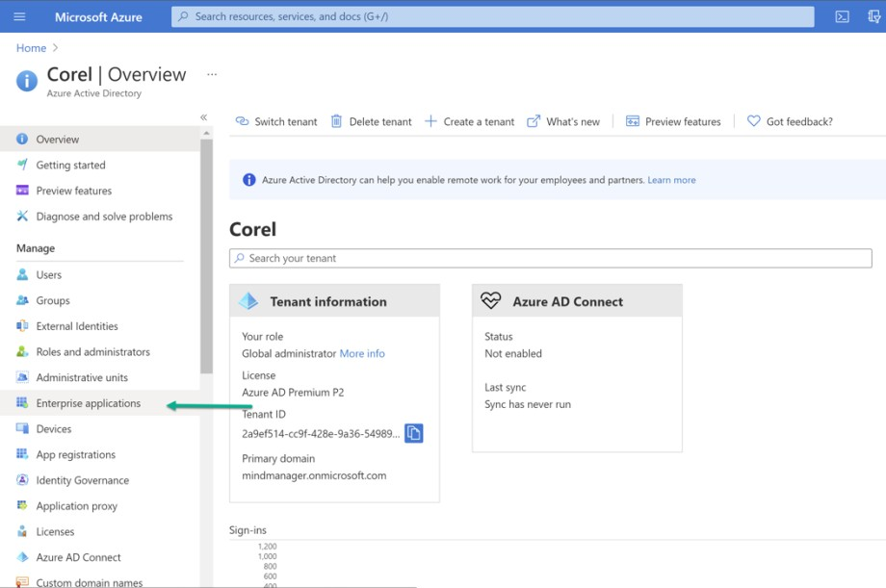
Task: Click the sidebar vertical scrollbar thumb
Action: [x=206, y=256]
